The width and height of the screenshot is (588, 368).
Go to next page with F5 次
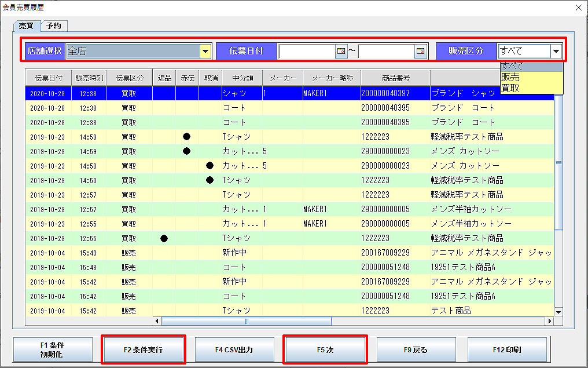coord(325,349)
